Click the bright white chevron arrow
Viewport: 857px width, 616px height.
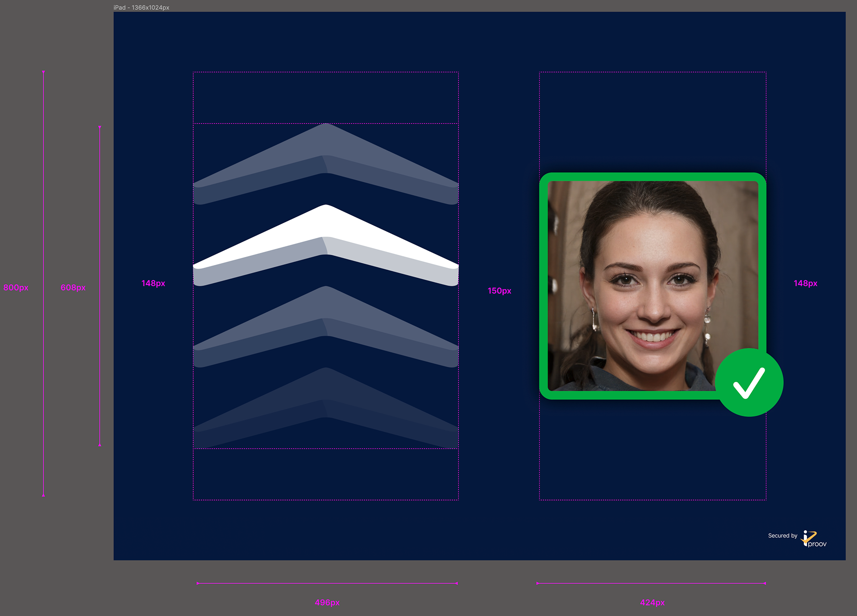pyautogui.click(x=326, y=245)
